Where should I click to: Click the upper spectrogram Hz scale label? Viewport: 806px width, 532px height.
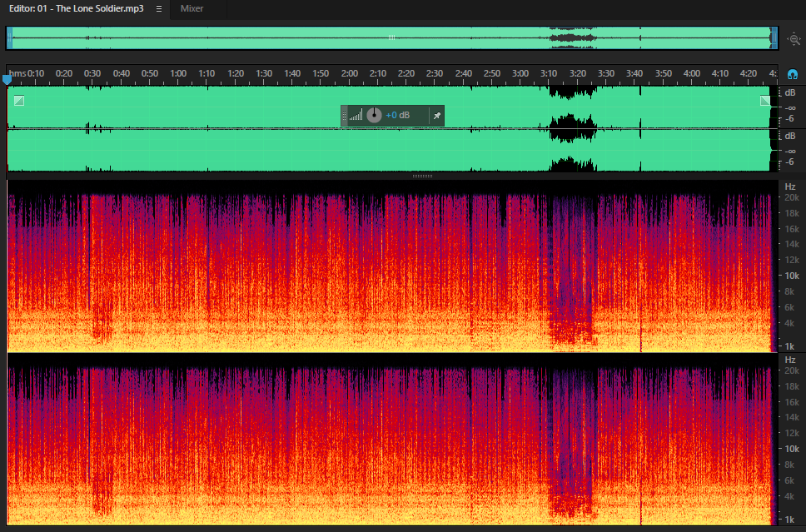click(x=790, y=186)
